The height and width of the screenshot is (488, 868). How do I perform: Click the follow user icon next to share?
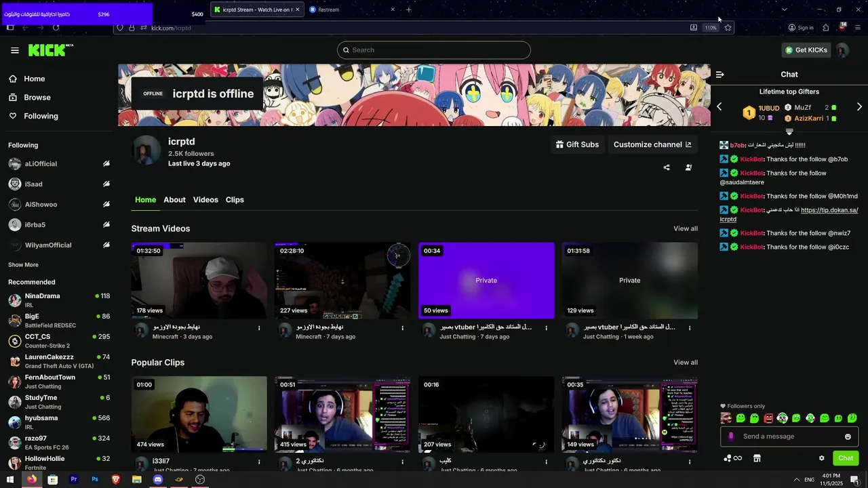click(x=688, y=167)
